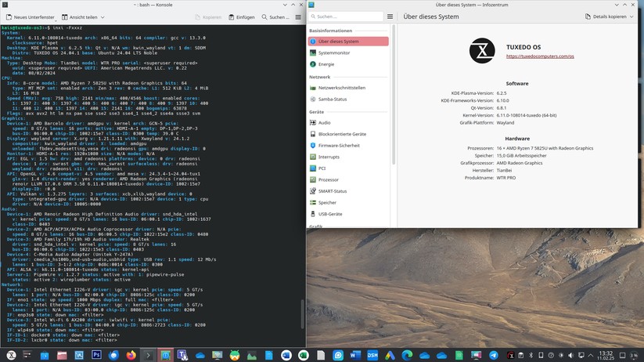Select Energie in the Infozentrum sidebar
This screenshot has width=644, height=362.
point(326,64)
